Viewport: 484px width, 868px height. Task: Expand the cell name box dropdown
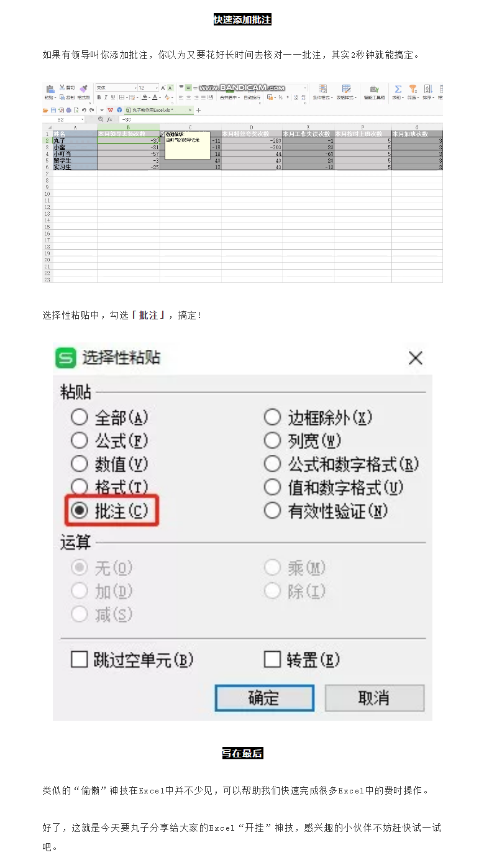coord(82,119)
